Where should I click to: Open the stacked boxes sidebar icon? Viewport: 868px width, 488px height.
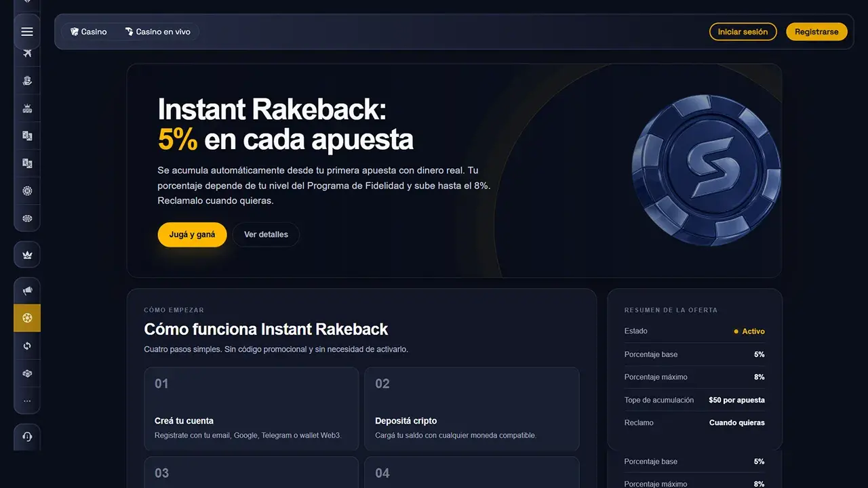pos(27,373)
